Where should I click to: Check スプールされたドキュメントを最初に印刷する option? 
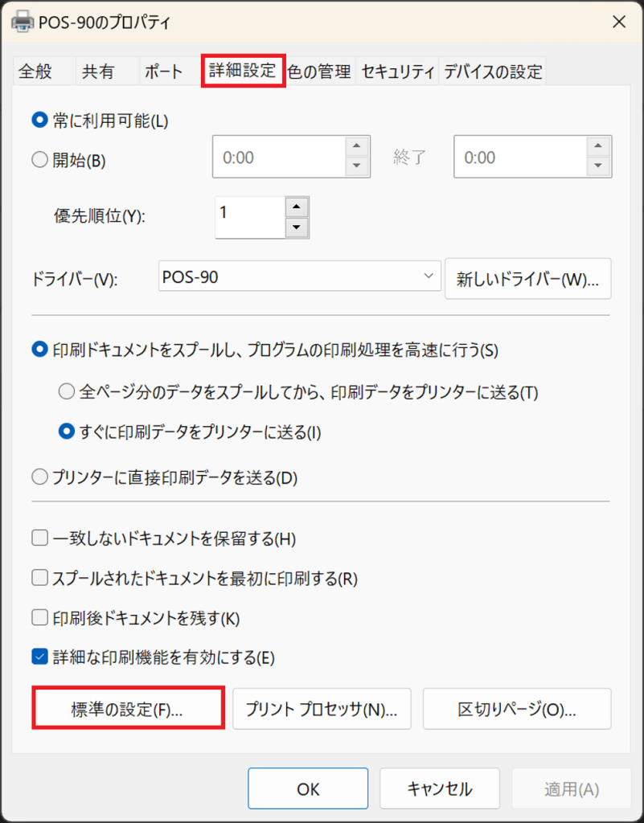coord(40,578)
